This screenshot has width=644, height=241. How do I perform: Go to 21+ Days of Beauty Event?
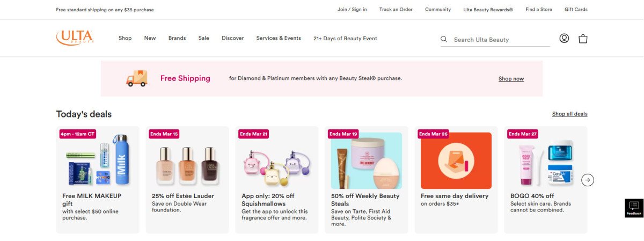(345, 39)
